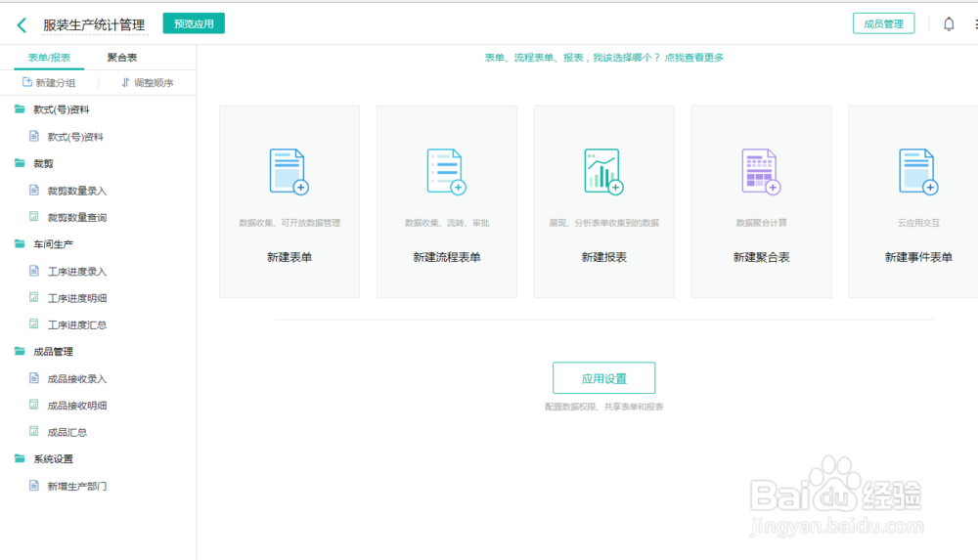Collapse the 裁剪 folder group

click(20, 163)
